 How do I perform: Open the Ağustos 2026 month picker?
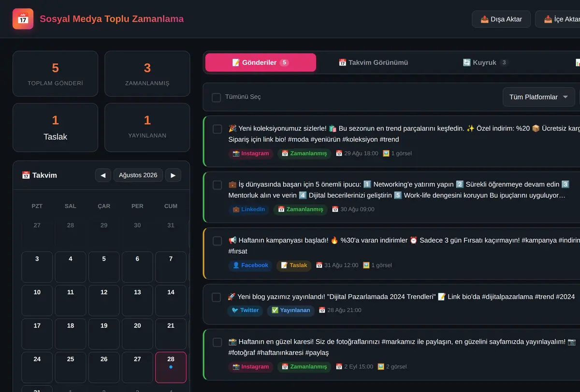tap(138, 175)
